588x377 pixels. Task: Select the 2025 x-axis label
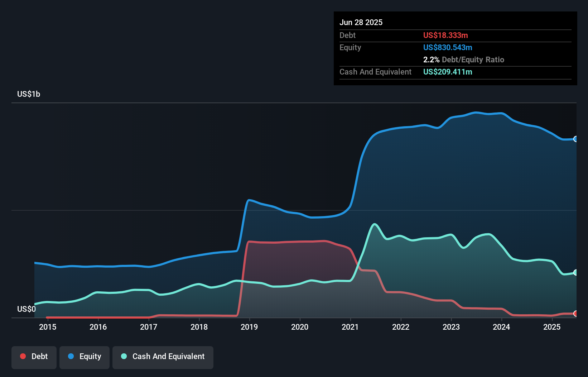pos(552,327)
